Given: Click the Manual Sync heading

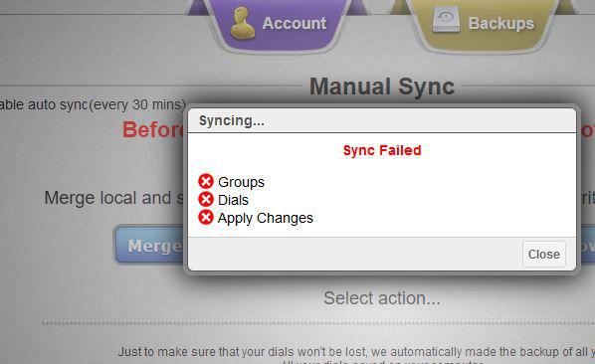Looking at the screenshot, I should click(382, 87).
